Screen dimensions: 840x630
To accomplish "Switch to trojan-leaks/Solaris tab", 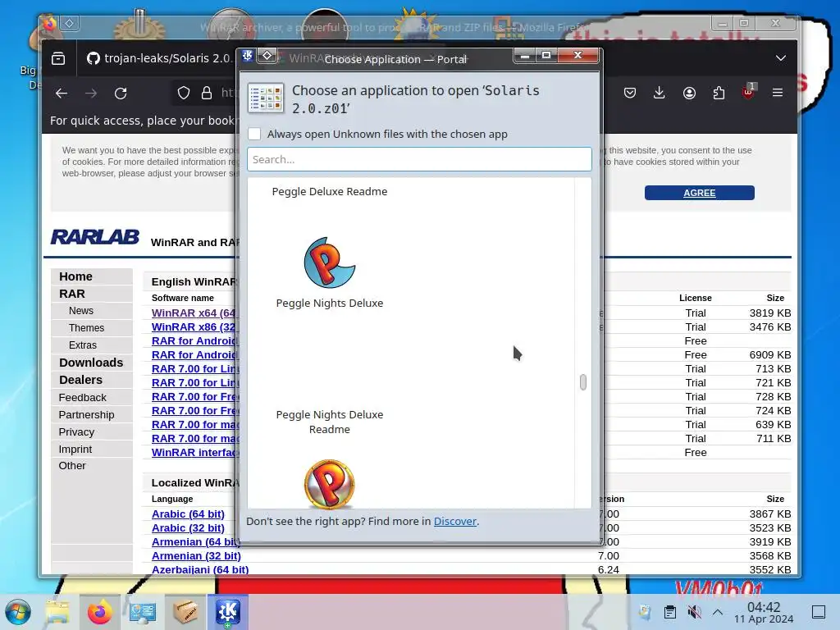I will pyautogui.click(x=160, y=58).
